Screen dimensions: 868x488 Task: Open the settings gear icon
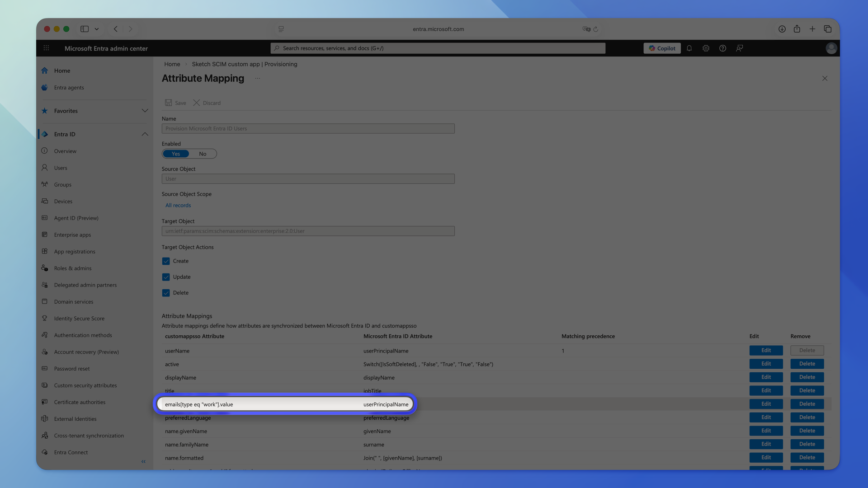pos(706,48)
